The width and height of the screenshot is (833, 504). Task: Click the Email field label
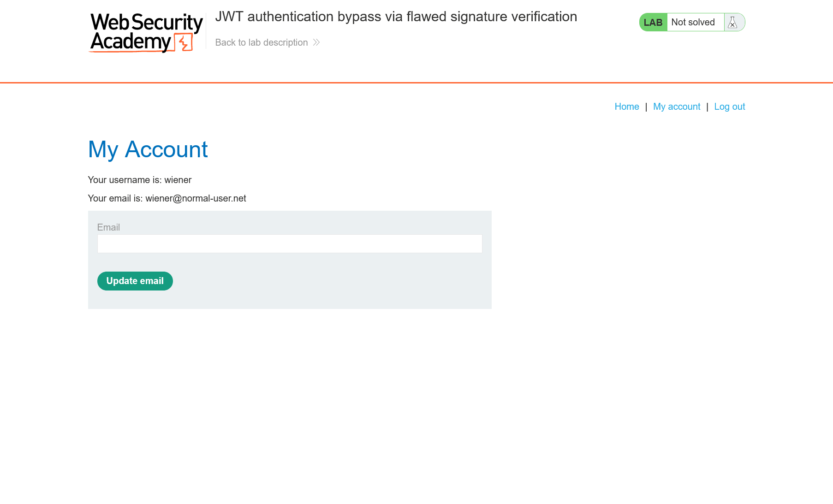coord(108,227)
